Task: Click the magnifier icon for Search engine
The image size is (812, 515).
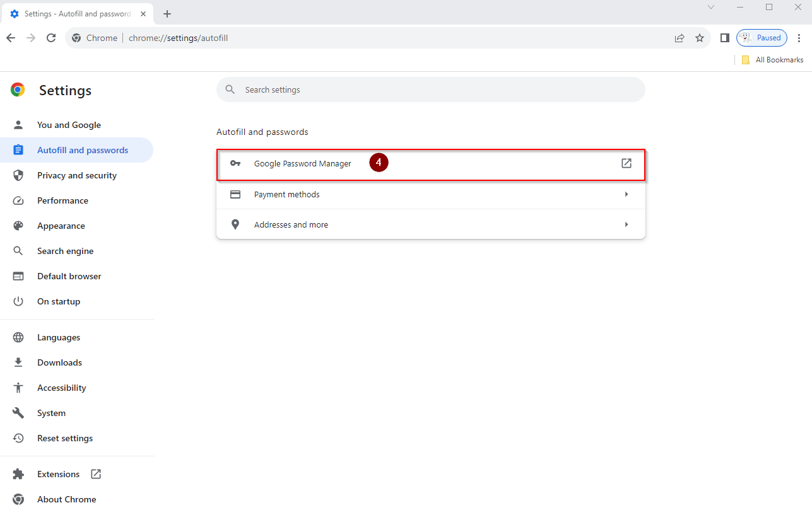Action: (x=18, y=251)
